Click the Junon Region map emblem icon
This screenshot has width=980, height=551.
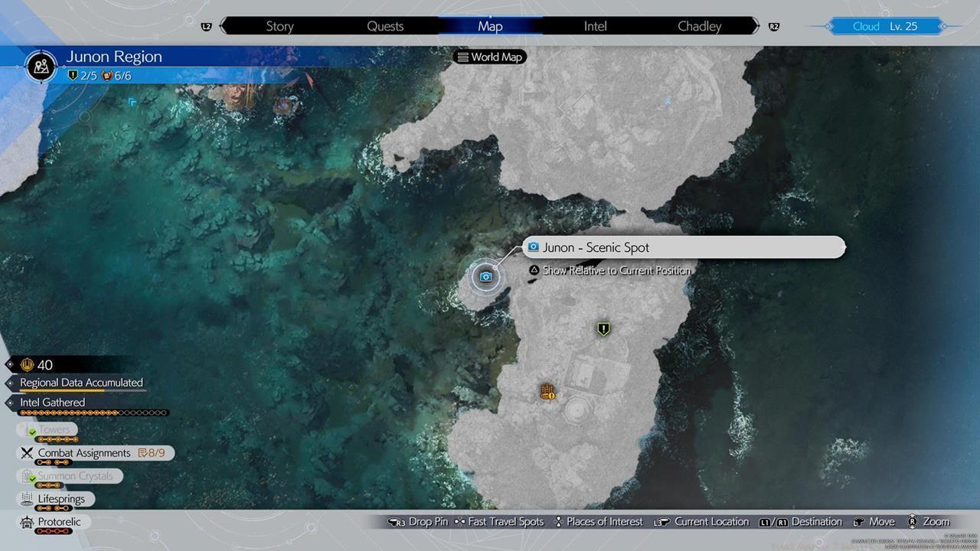tap(42, 66)
